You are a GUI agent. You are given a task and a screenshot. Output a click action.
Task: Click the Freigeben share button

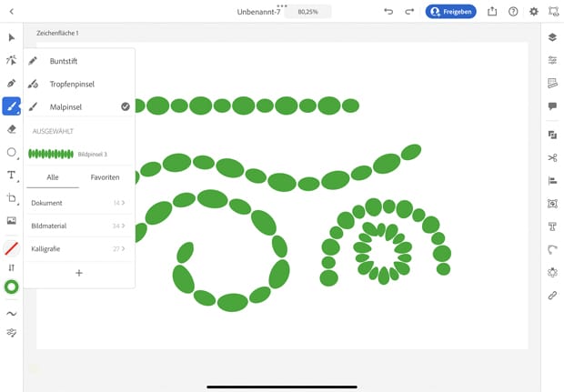(451, 12)
